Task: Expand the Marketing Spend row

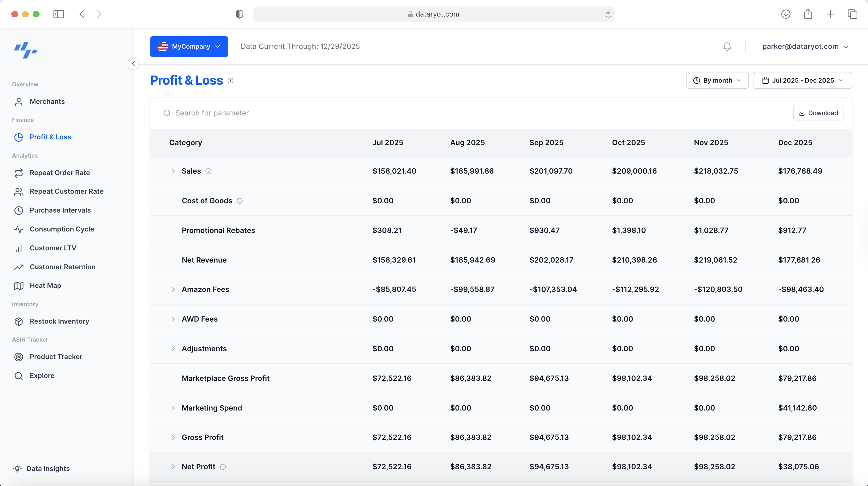Action: (x=173, y=408)
